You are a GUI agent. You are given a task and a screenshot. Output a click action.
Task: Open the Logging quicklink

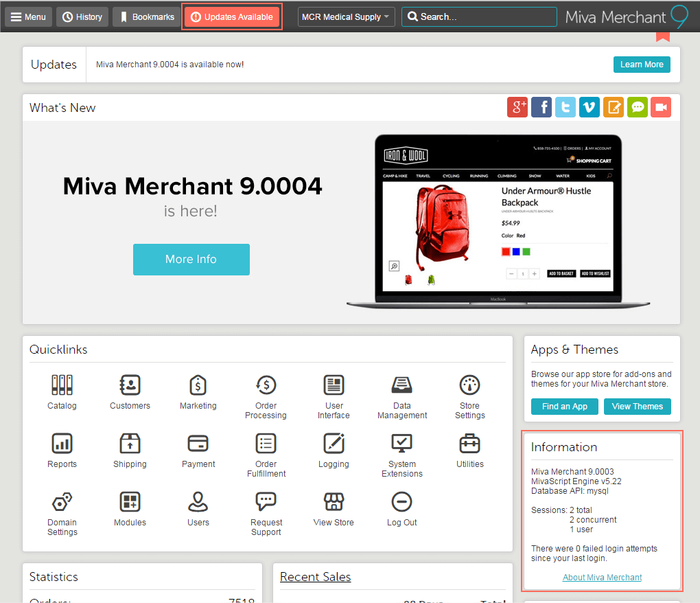click(334, 451)
